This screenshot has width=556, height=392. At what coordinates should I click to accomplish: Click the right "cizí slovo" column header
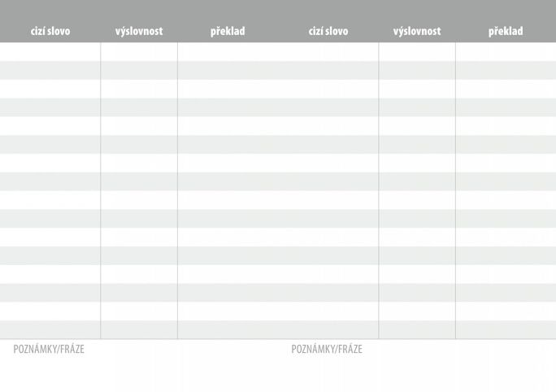[328, 32]
